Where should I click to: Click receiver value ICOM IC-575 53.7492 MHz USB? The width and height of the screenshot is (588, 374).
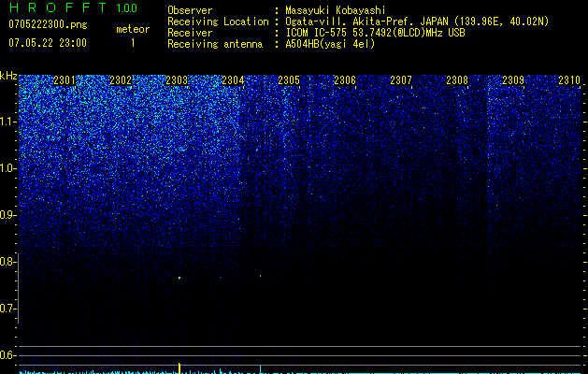coord(375,33)
